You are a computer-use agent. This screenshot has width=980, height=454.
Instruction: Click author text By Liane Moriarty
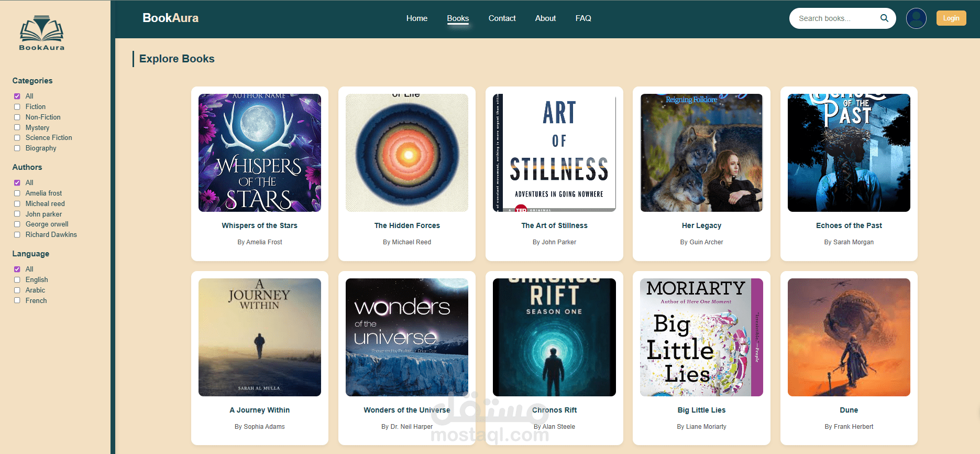701,427
